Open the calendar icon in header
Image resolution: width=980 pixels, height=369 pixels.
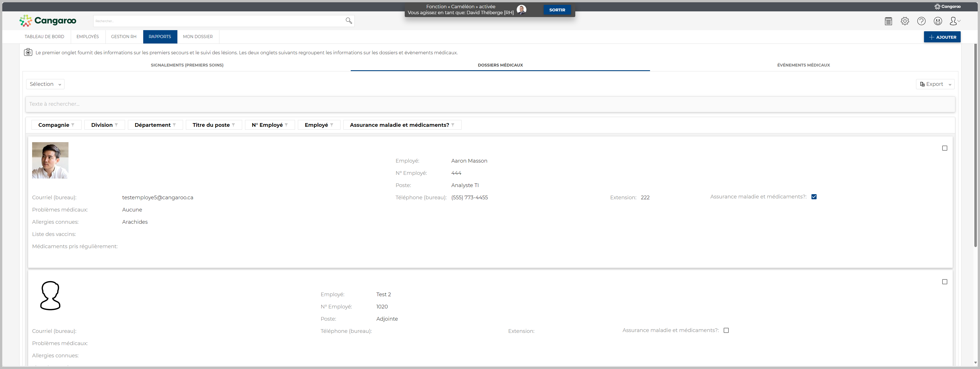[888, 21]
